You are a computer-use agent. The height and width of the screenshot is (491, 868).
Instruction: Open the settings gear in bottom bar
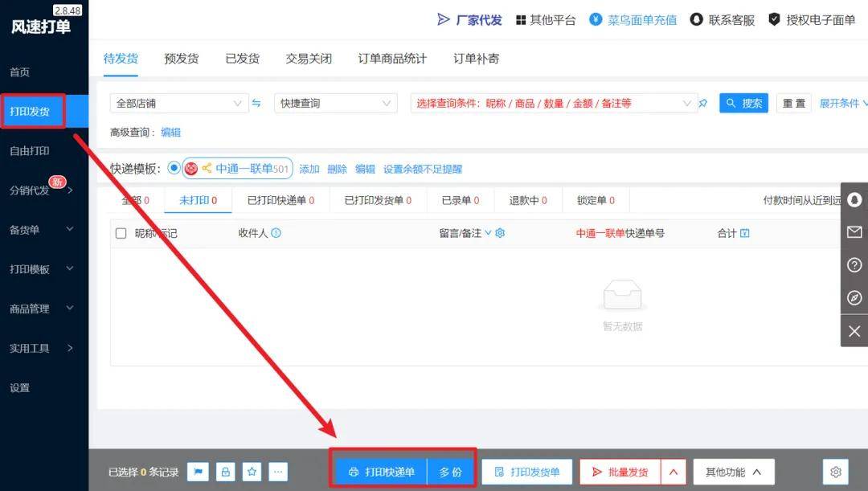coord(835,472)
